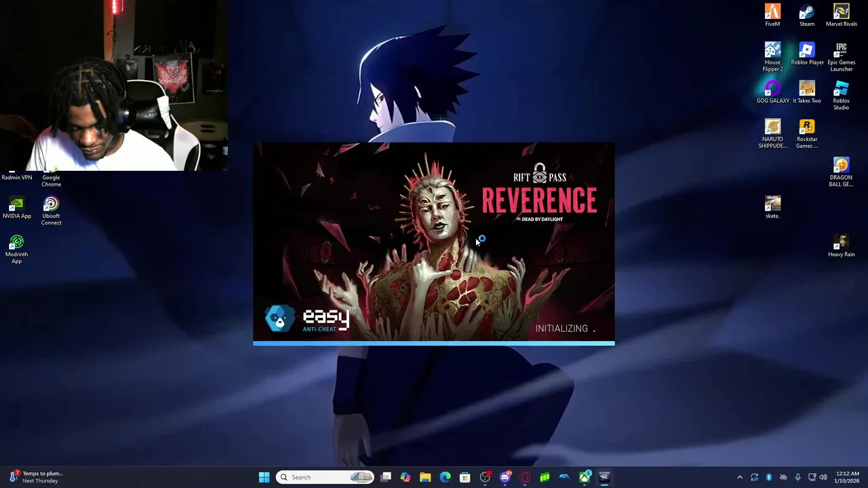Switch to Opera GX in the taskbar
Screen dimensions: 868x488
click(x=525, y=477)
